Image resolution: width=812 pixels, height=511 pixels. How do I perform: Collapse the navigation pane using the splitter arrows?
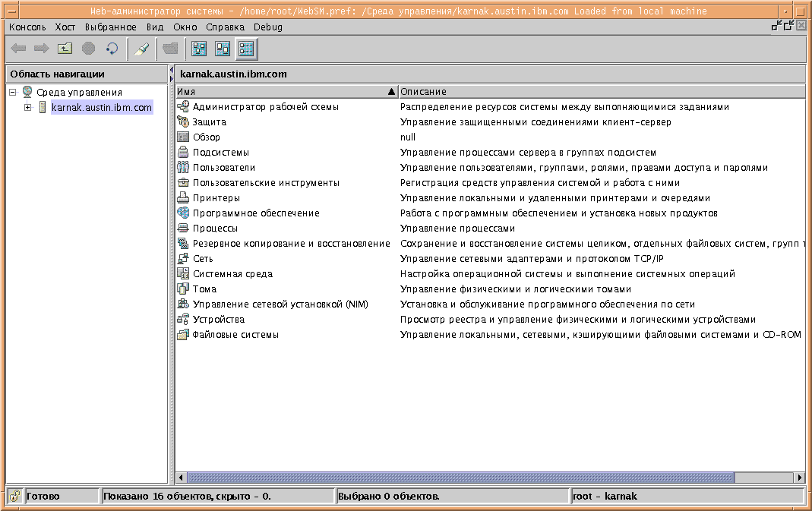coord(171,70)
